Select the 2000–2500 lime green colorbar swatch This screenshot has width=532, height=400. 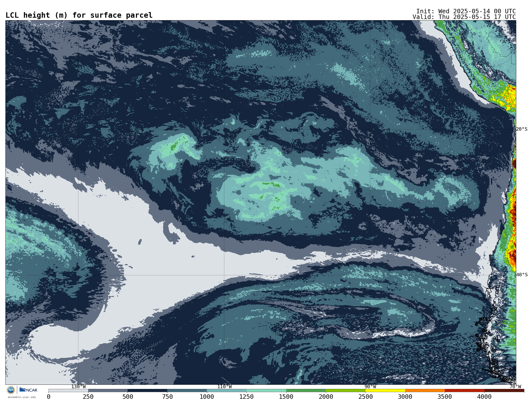click(346, 390)
